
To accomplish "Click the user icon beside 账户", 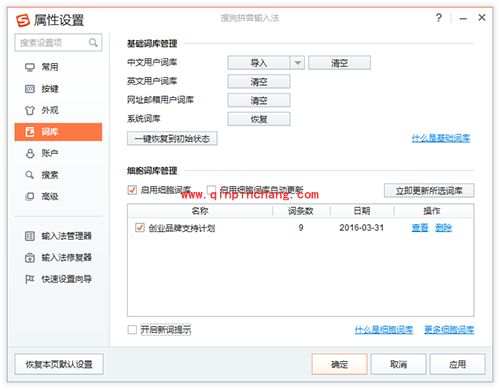I will pyautogui.click(x=30, y=153).
